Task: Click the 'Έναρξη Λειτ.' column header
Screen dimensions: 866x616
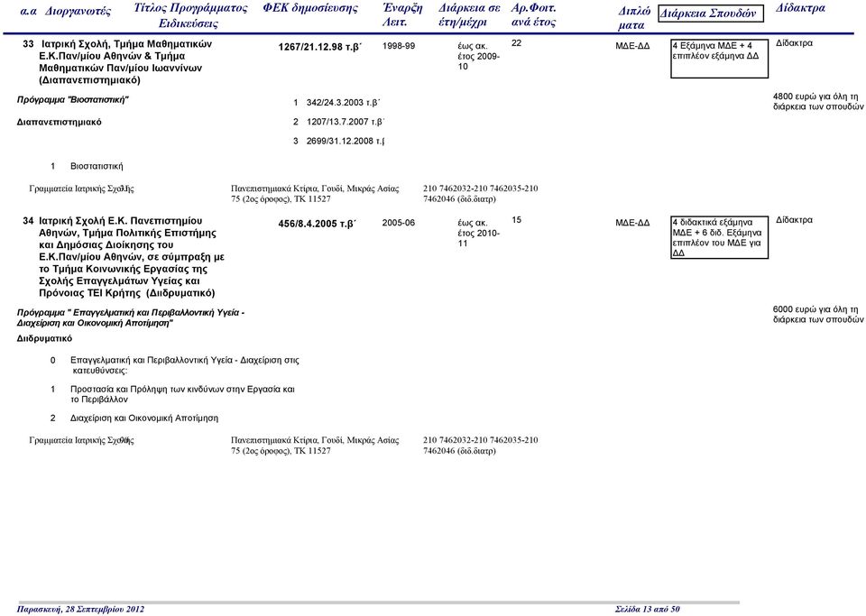Action: pyautogui.click(x=402, y=15)
